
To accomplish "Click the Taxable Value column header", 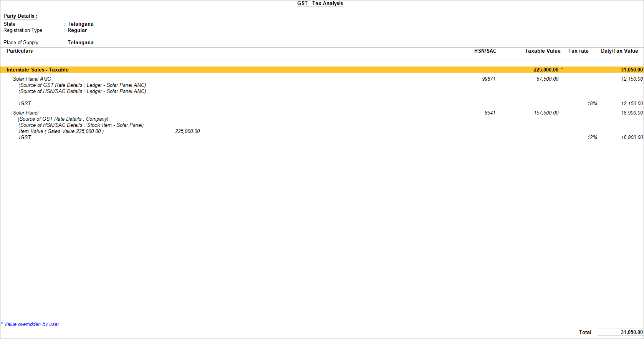I will click(543, 51).
